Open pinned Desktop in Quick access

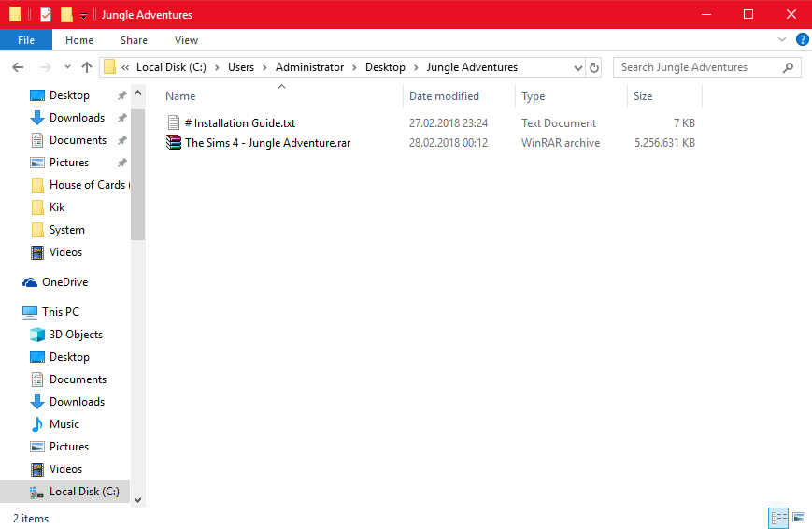(69, 95)
